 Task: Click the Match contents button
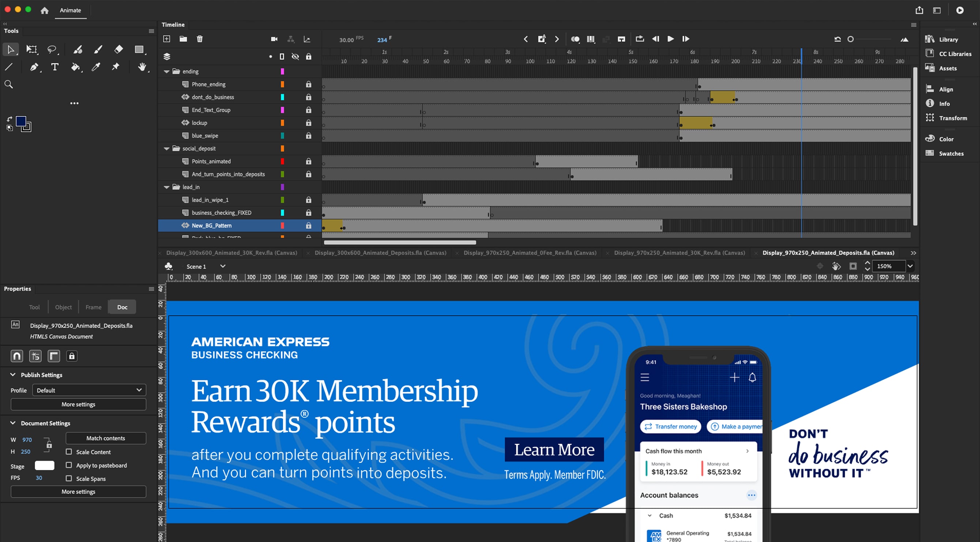[x=105, y=438]
